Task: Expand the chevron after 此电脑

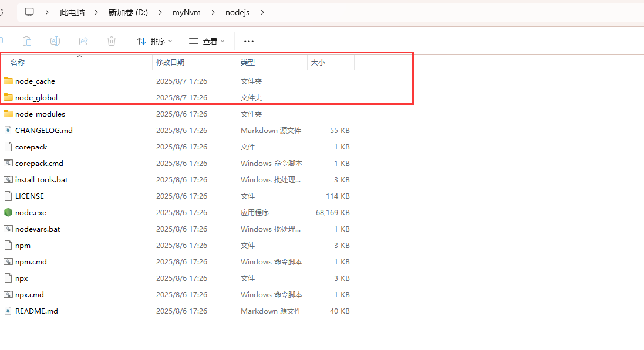Action: (96, 13)
